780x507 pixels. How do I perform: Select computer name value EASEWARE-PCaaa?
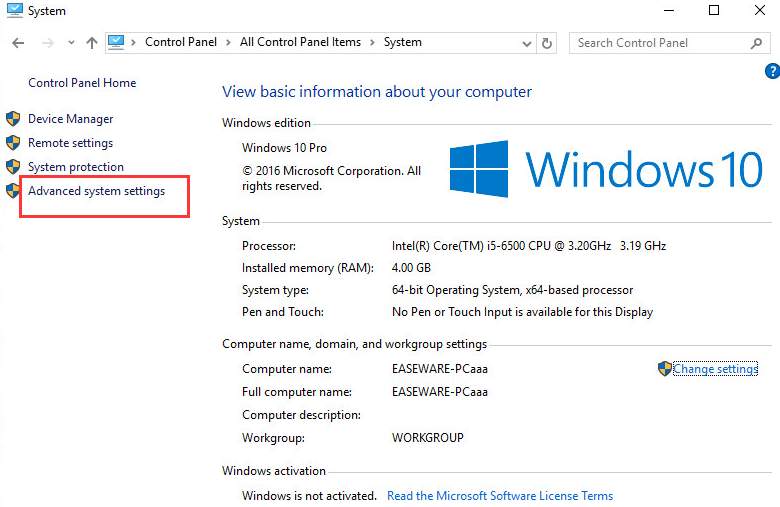(x=440, y=369)
